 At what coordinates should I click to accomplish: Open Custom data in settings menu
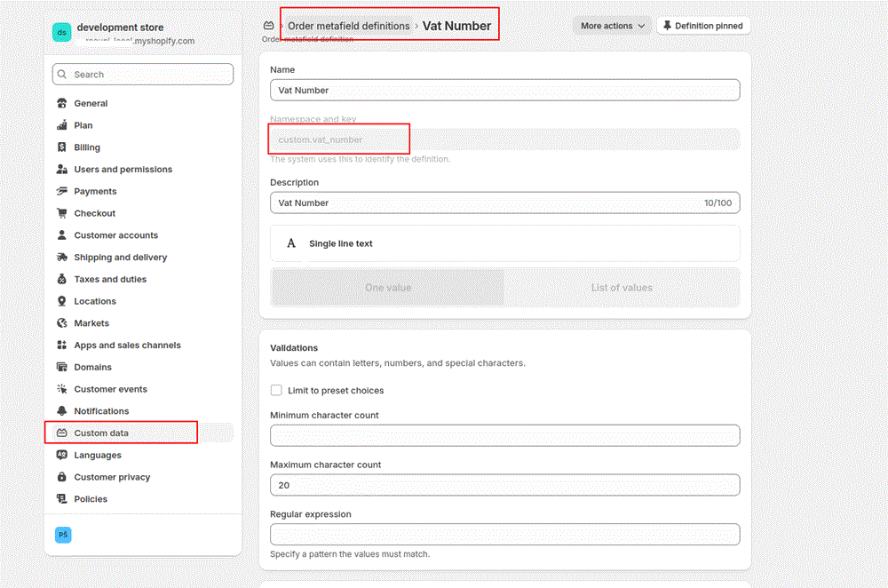click(101, 433)
